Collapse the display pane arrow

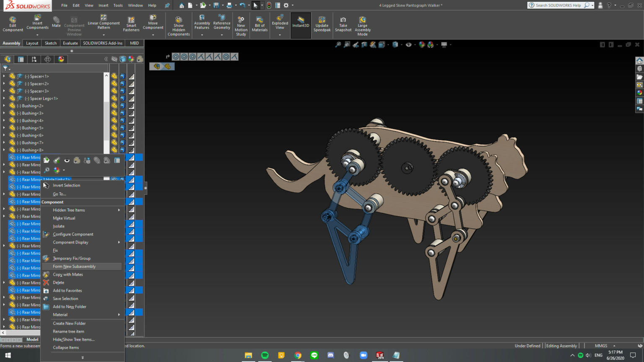click(106, 59)
